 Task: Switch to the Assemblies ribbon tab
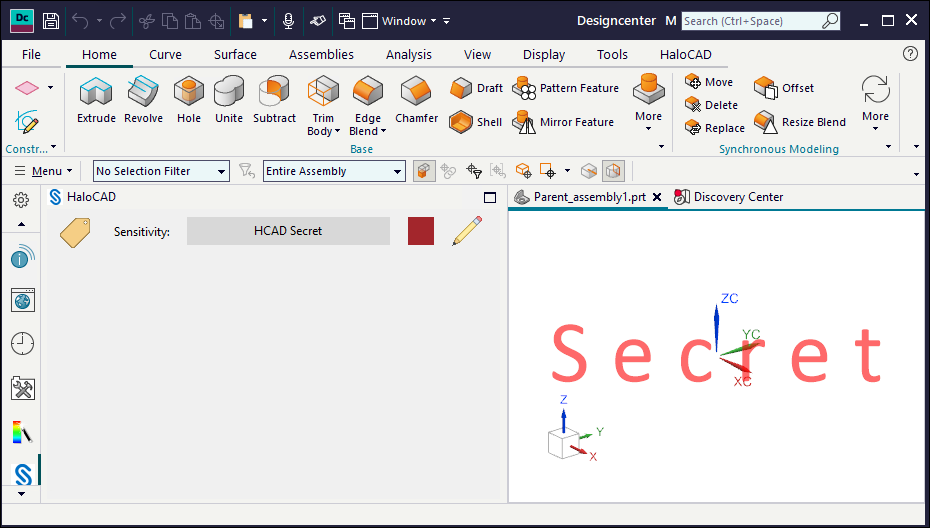(321, 55)
